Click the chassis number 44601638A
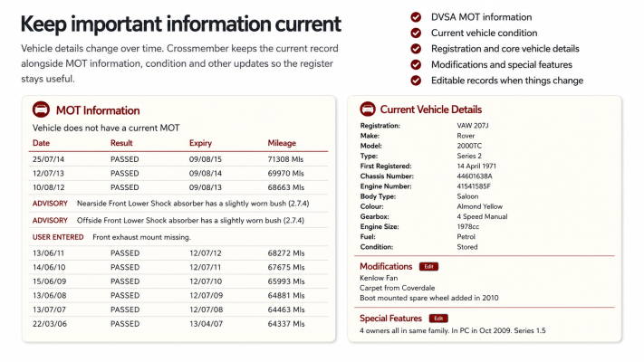 pyautogui.click(x=475, y=176)
